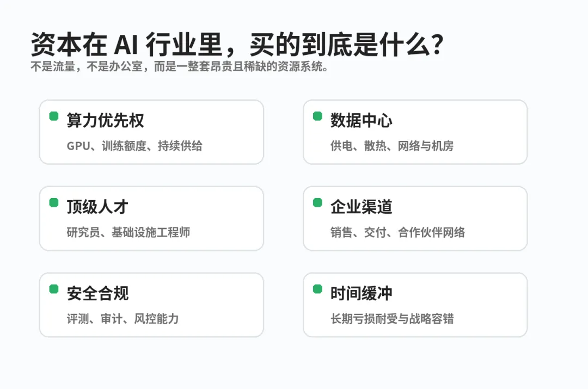Select the 数据中心 card heading
The width and height of the screenshot is (588, 389).
[x=361, y=120]
